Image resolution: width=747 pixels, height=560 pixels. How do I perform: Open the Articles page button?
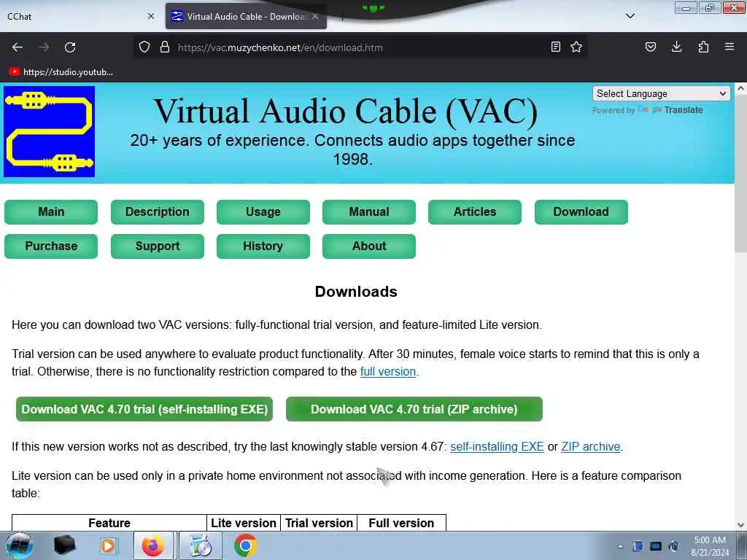(x=474, y=212)
